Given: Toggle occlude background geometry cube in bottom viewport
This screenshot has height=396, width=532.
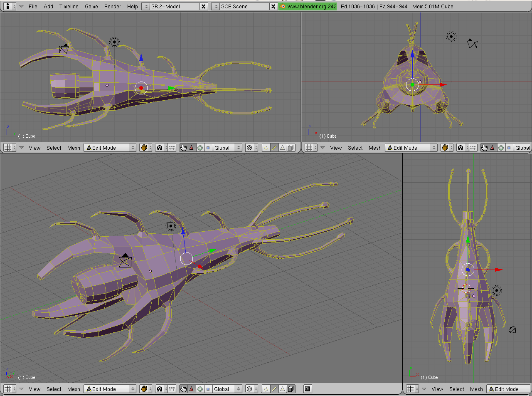Looking at the screenshot, I should 291,389.
